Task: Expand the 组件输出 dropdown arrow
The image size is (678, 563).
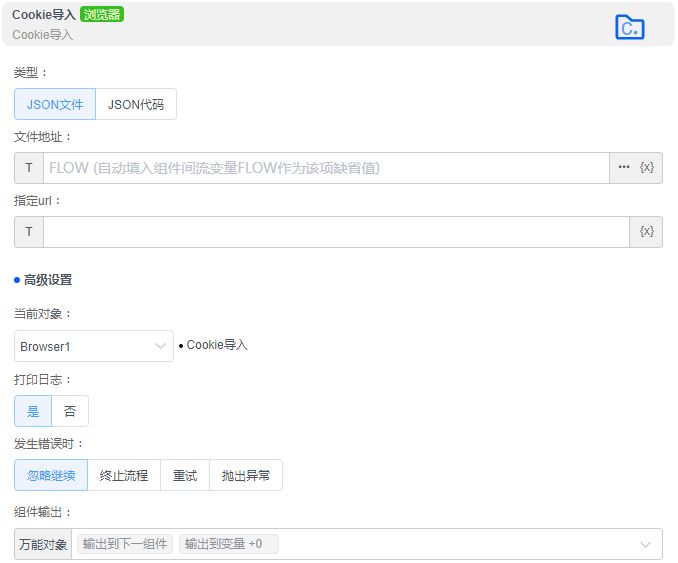Action: click(x=645, y=544)
